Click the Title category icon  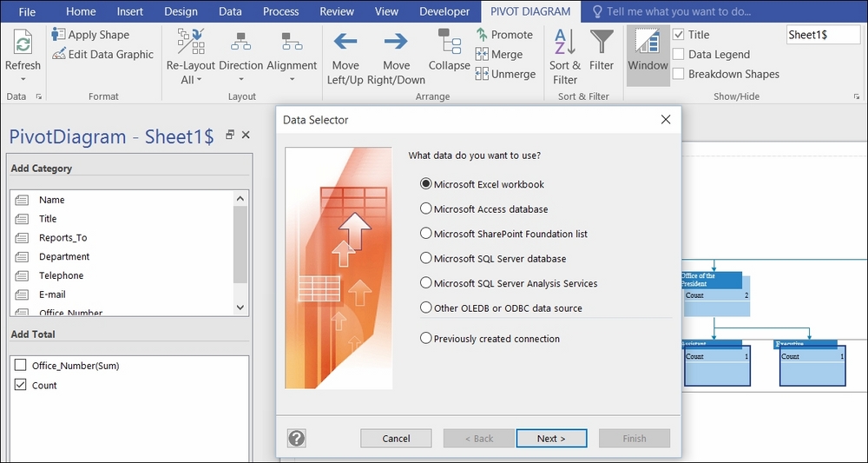tap(22, 219)
